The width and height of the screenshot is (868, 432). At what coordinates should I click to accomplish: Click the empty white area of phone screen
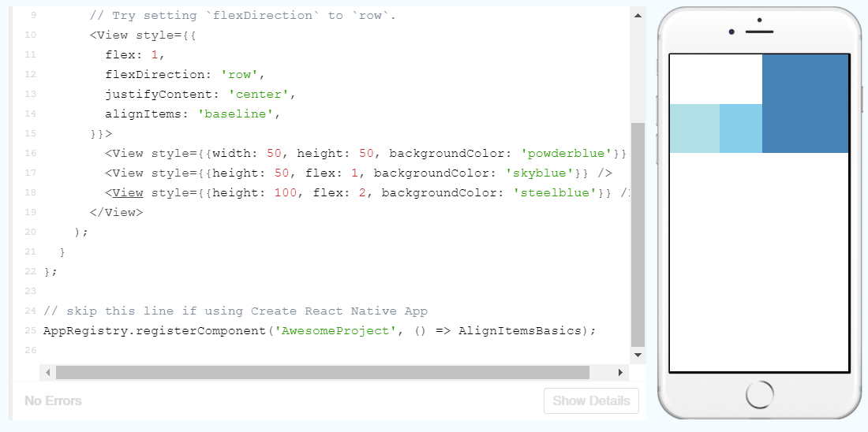(758, 260)
